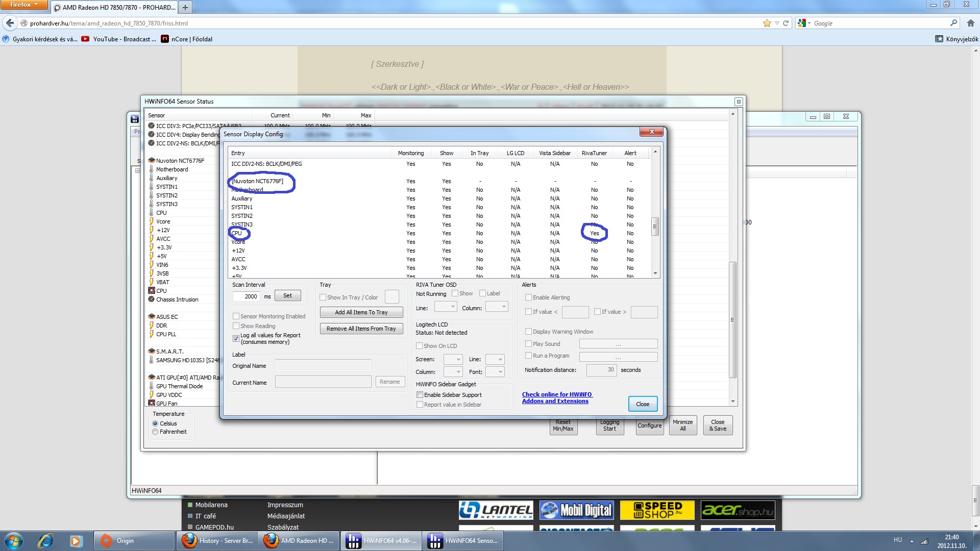Click the tray color swatch box

[x=392, y=297]
